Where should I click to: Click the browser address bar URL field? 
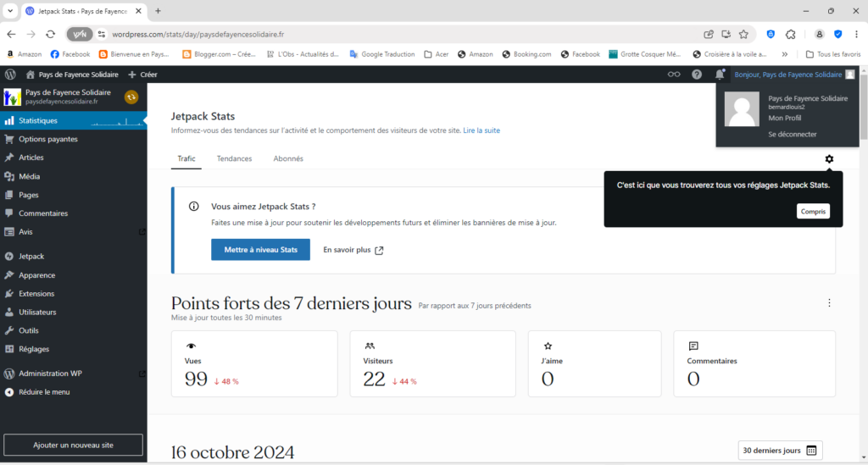[381, 34]
